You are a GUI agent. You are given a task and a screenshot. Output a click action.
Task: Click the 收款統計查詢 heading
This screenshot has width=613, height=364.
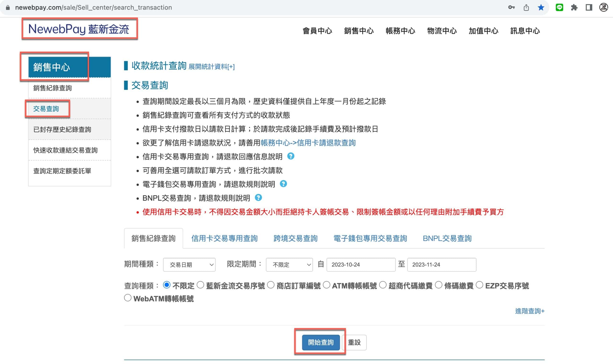[159, 66]
